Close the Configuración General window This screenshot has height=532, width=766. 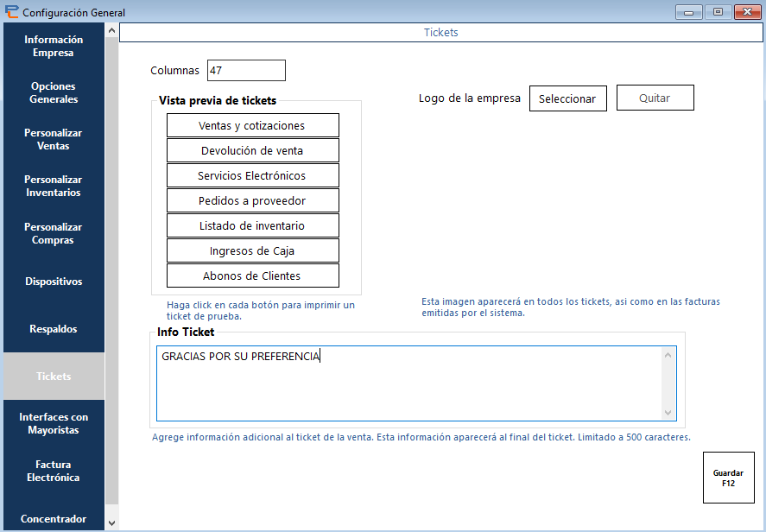(748, 12)
